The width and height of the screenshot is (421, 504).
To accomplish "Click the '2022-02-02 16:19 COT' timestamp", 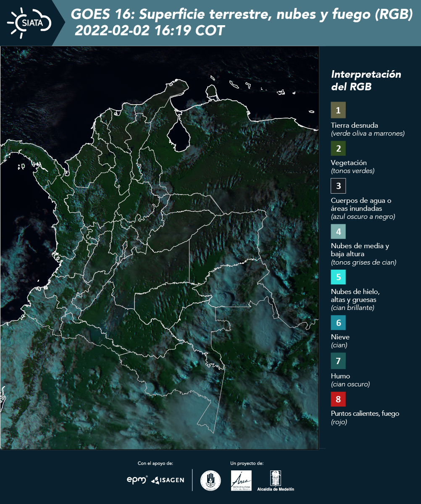I will (x=150, y=31).
